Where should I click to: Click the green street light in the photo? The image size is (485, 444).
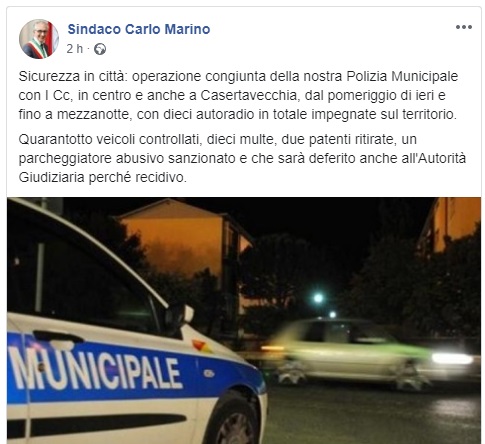click(x=318, y=298)
